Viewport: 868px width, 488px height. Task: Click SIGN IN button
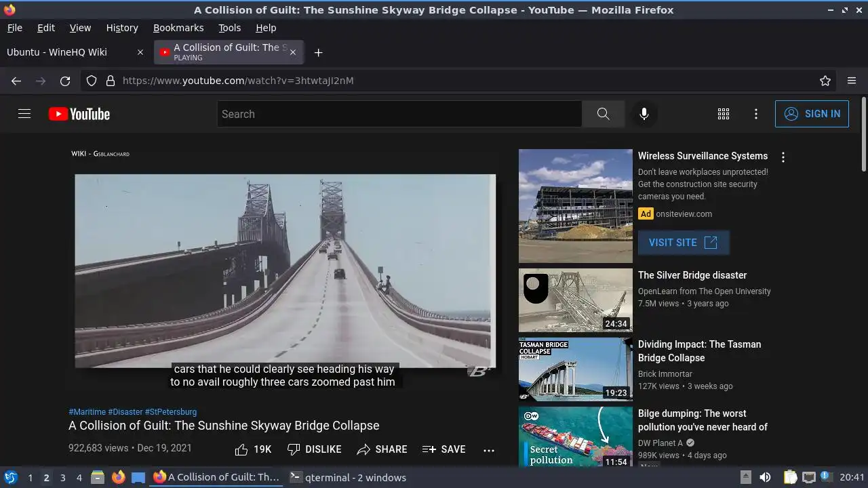[x=812, y=114]
